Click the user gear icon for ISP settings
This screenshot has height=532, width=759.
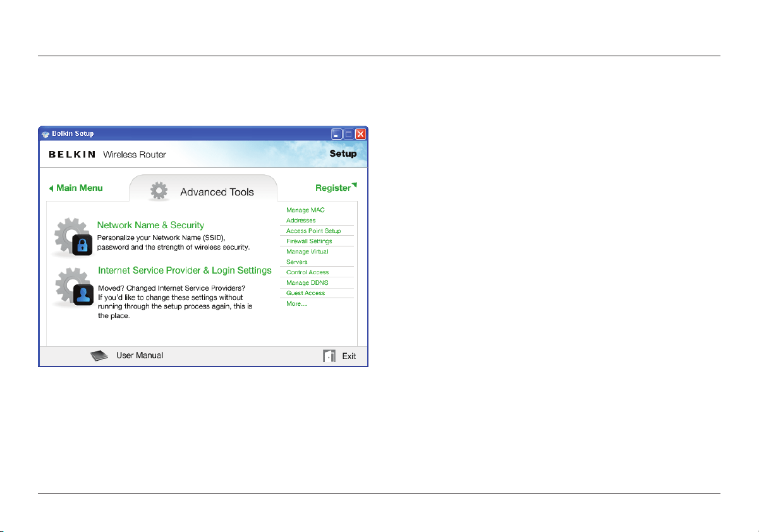[73, 286]
